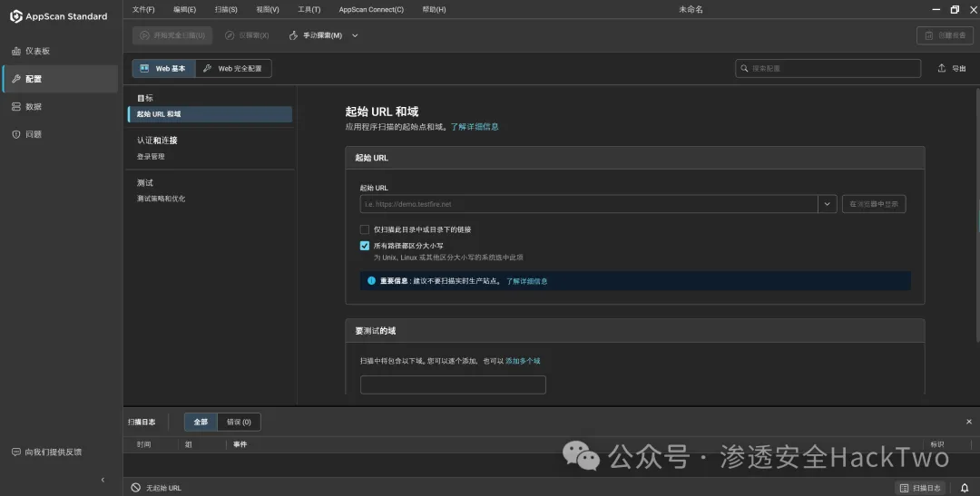
Task: Open notifications via the bell icon
Action: point(965,488)
